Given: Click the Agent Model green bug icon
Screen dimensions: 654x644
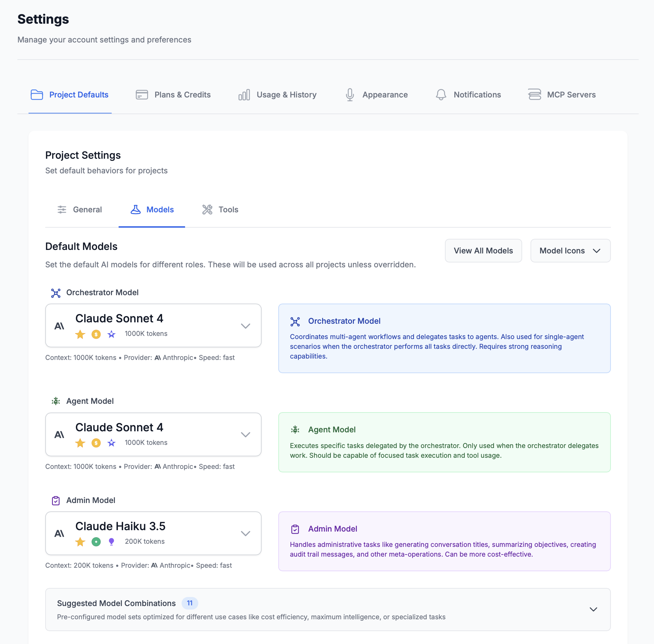Looking at the screenshot, I should tap(56, 401).
